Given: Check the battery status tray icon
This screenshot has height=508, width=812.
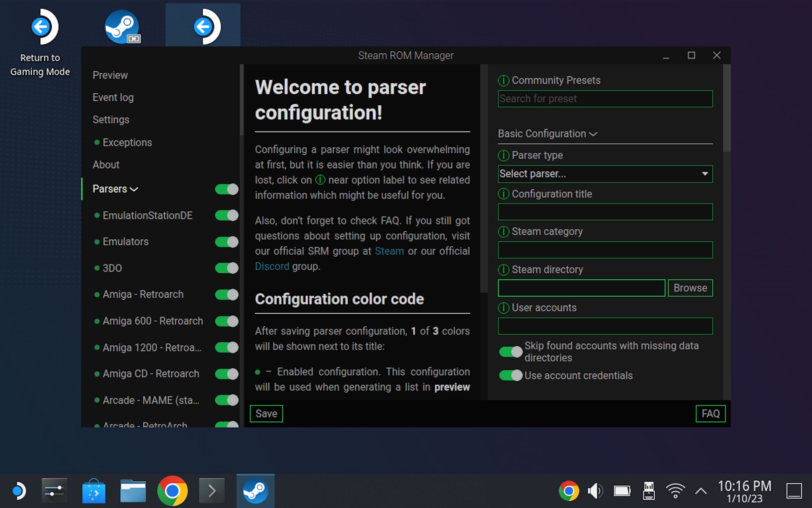Looking at the screenshot, I should (622, 491).
